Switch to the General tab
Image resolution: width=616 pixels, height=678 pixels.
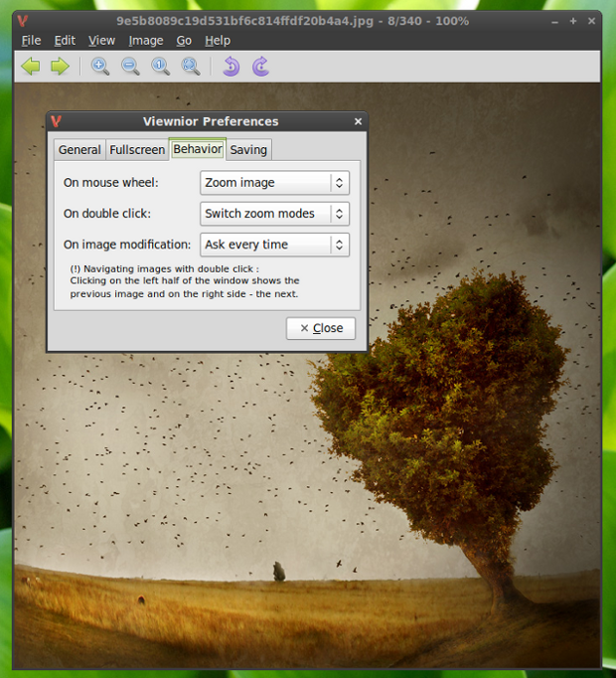click(79, 150)
